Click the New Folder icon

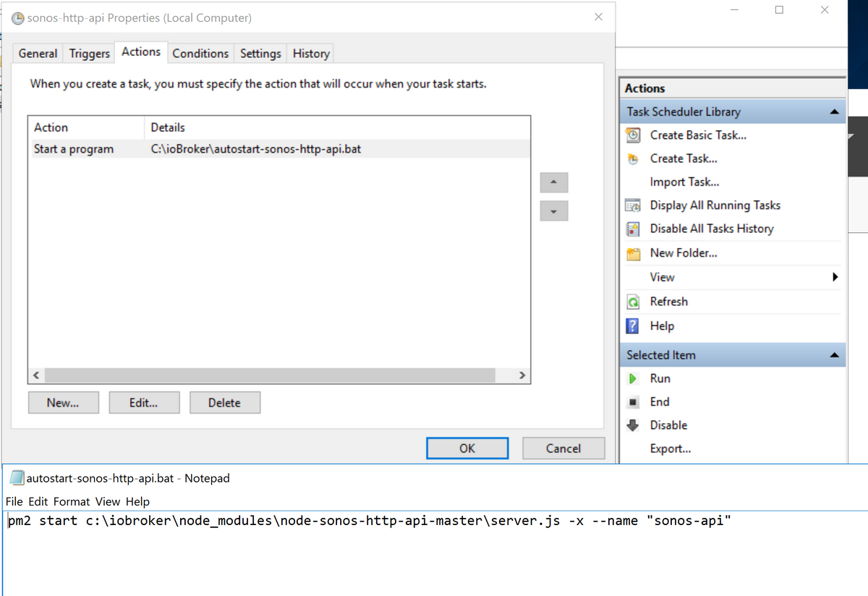click(633, 253)
